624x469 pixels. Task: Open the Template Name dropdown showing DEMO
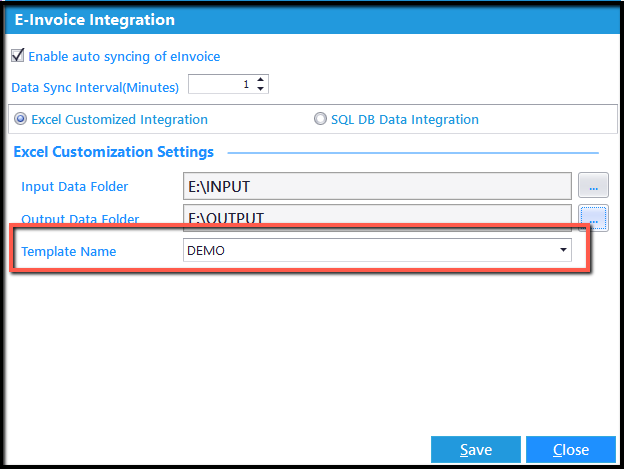[377, 250]
